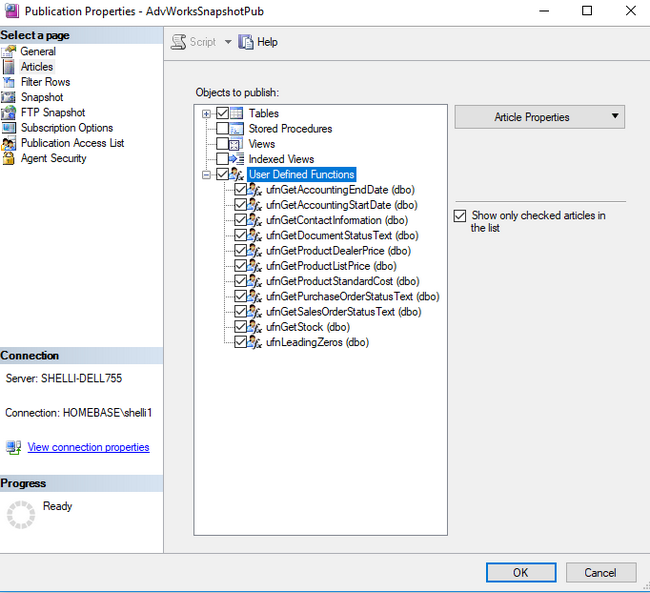Click the progress spinner Ready indicator

coord(21,515)
